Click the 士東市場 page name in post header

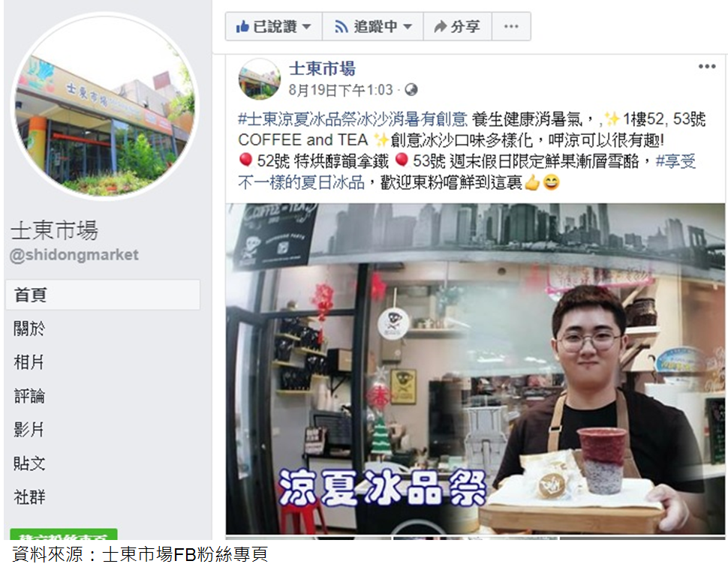tap(322, 69)
